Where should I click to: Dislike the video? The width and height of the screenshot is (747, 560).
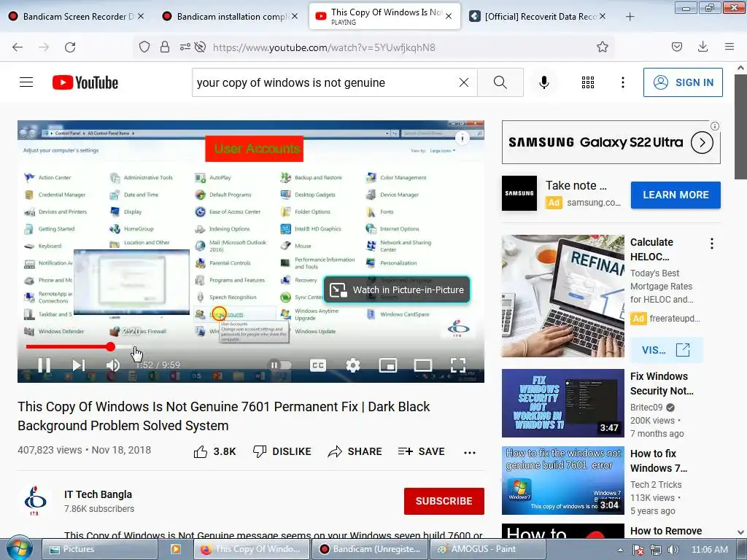point(282,451)
